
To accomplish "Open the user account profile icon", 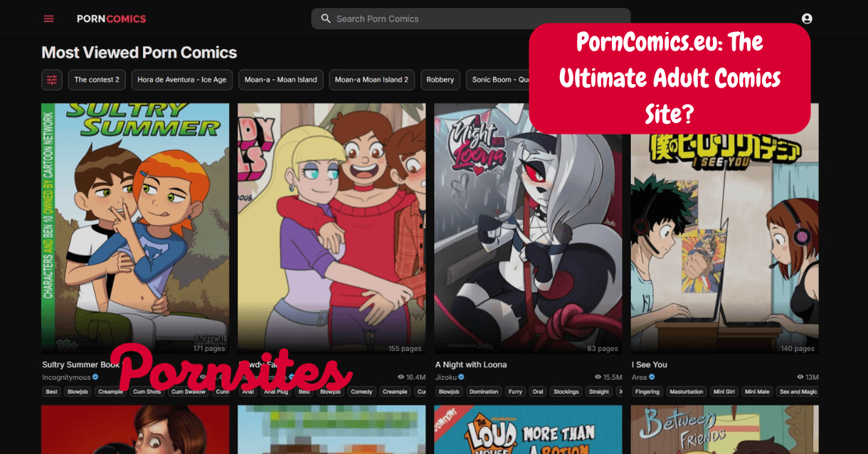I will click(x=806, y=19).
